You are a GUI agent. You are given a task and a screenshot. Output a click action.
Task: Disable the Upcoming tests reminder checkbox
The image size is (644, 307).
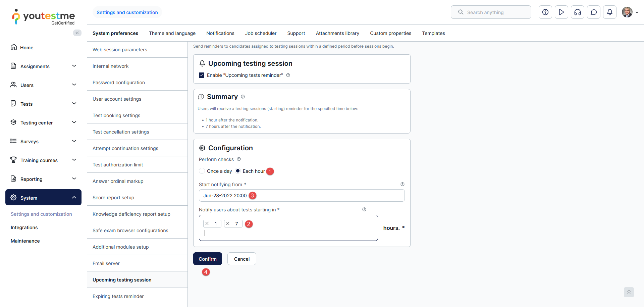[x=202, y=75]
